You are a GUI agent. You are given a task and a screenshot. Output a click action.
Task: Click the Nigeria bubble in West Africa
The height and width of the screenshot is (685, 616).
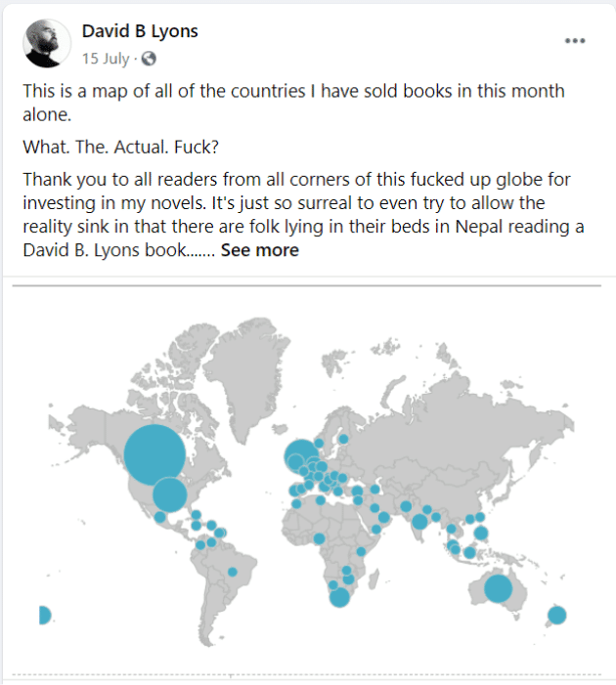coord(319,538)
